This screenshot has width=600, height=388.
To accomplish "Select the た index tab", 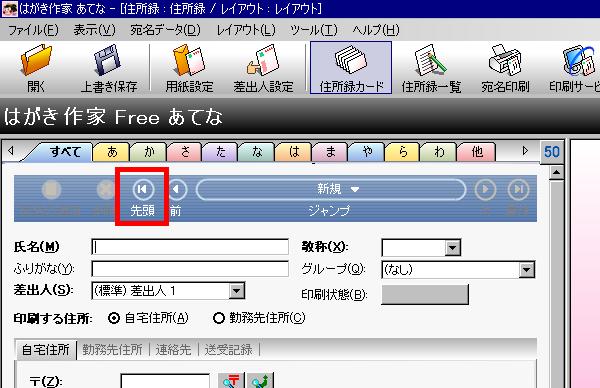I will pos(221,152).
